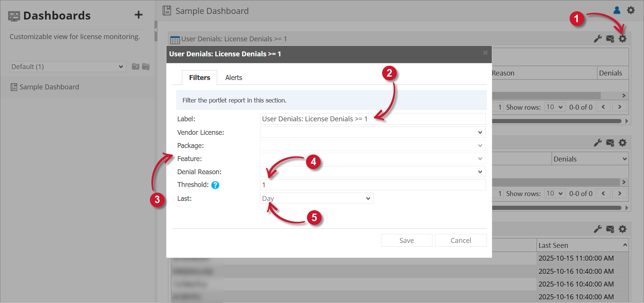Open Show rows dropdown in first portlet
Screen dimensions: 644x303
point(555,107)
